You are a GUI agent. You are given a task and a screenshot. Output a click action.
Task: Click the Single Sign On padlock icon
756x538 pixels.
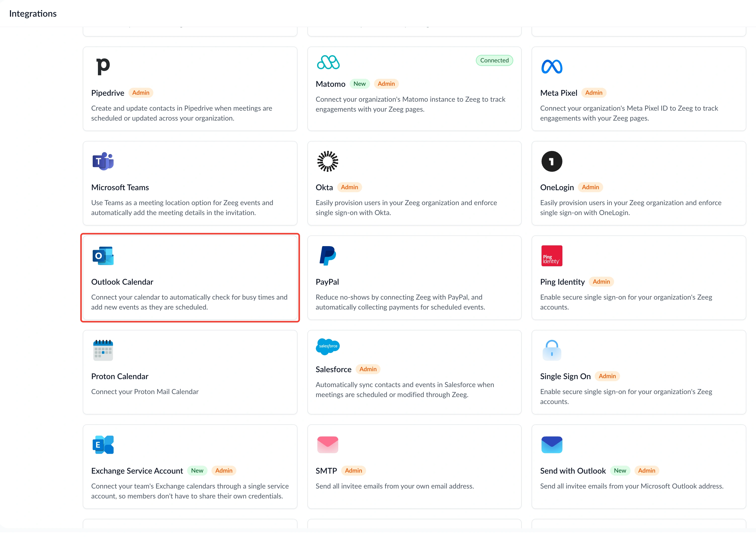point(552,350)
